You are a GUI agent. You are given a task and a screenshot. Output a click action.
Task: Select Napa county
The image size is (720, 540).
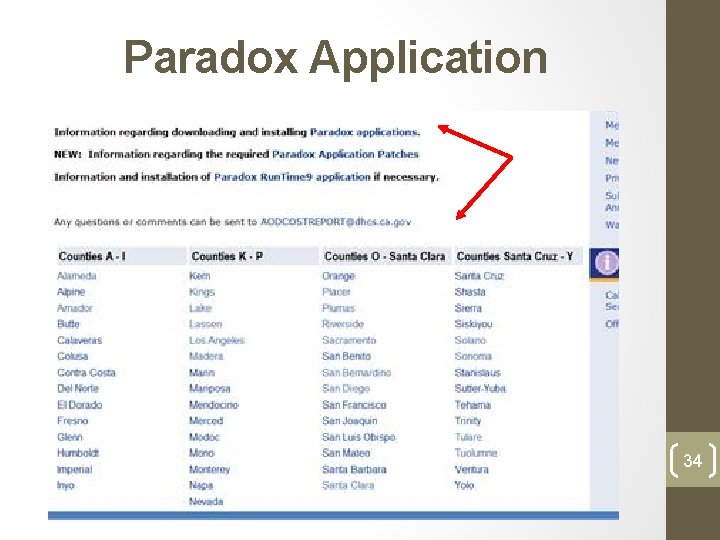201,485
